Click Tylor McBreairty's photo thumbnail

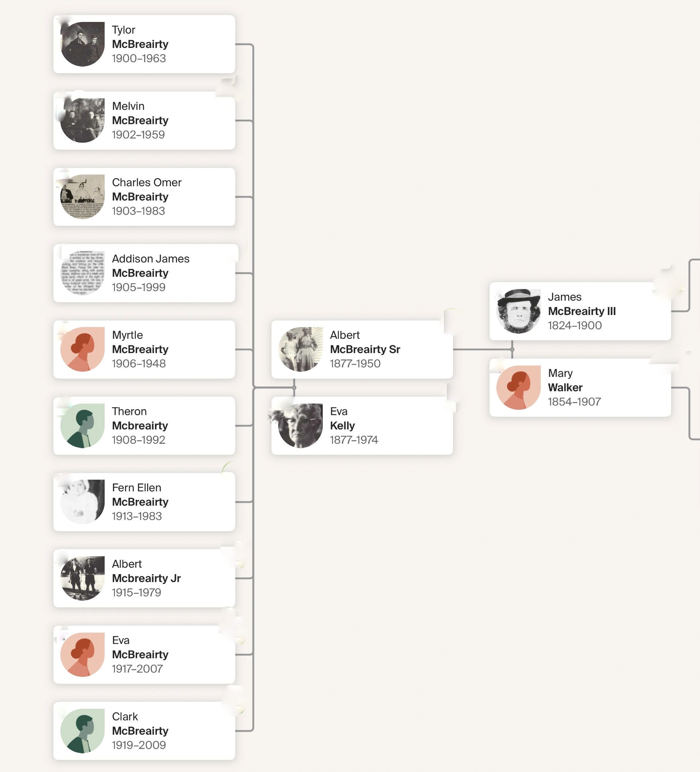(82, 44)
